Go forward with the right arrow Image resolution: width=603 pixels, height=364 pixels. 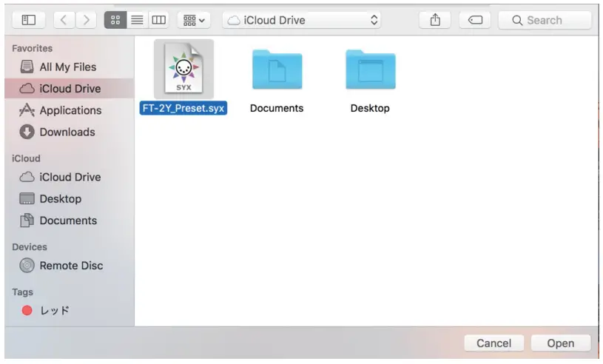click(86, 20)
